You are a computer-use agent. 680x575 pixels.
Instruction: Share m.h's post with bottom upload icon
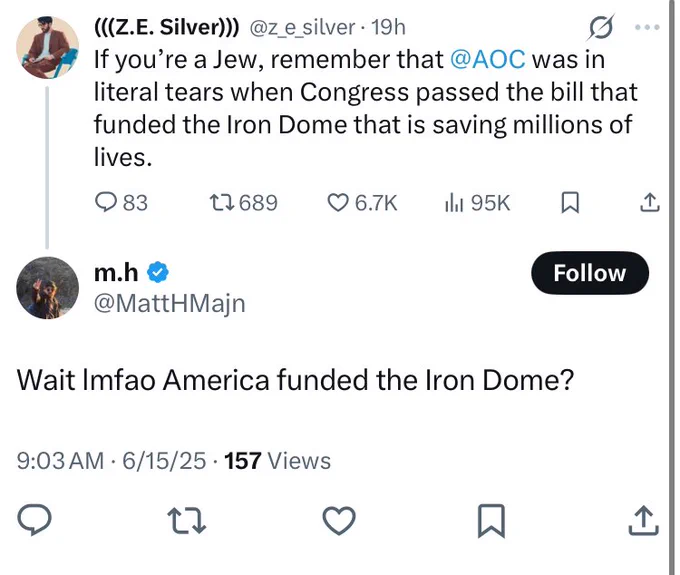click(644, 520)
